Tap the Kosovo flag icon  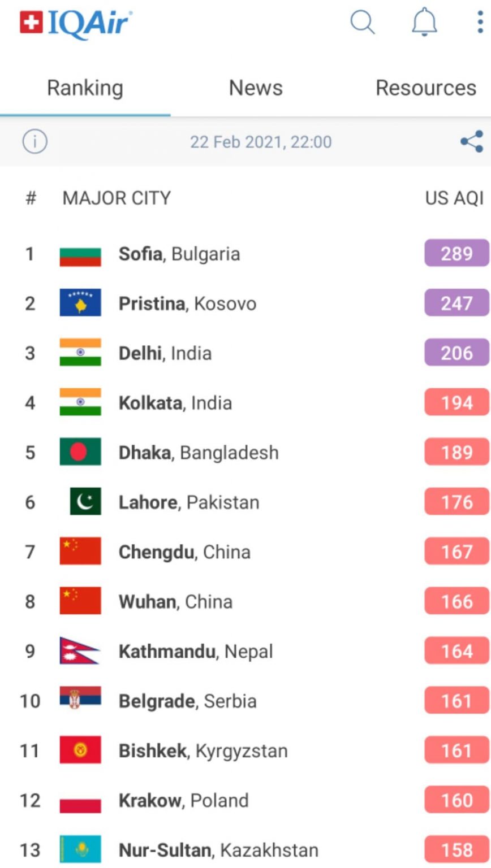pos(80,303)
